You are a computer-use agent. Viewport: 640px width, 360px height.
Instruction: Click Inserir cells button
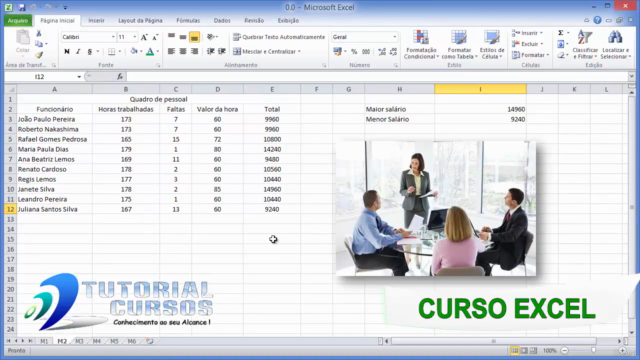[x=527, y=33]
